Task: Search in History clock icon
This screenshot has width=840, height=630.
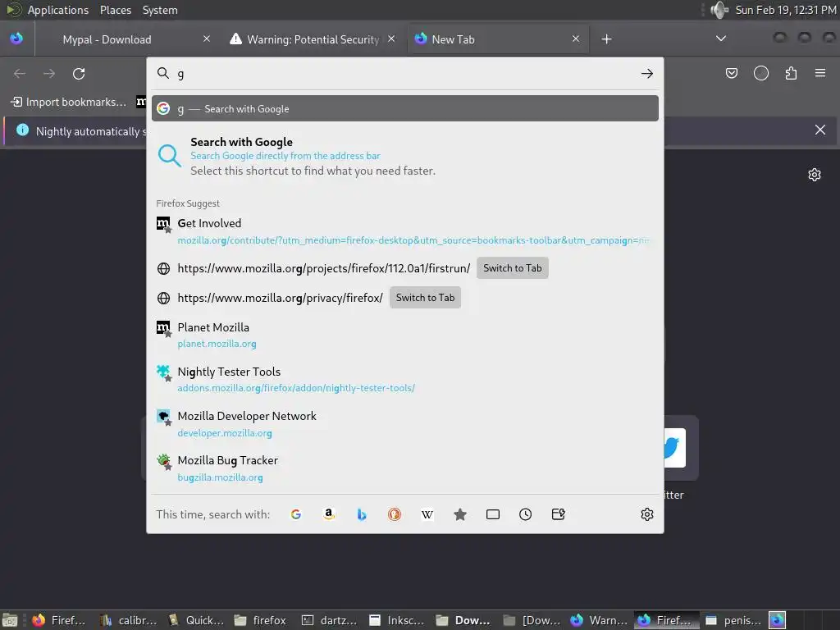Action: point(526,514)
